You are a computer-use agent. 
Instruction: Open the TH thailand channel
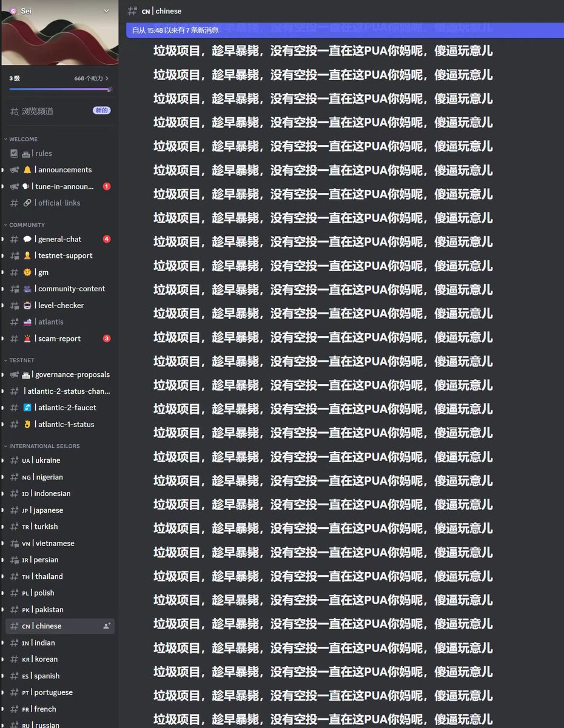tap(59, 576)
